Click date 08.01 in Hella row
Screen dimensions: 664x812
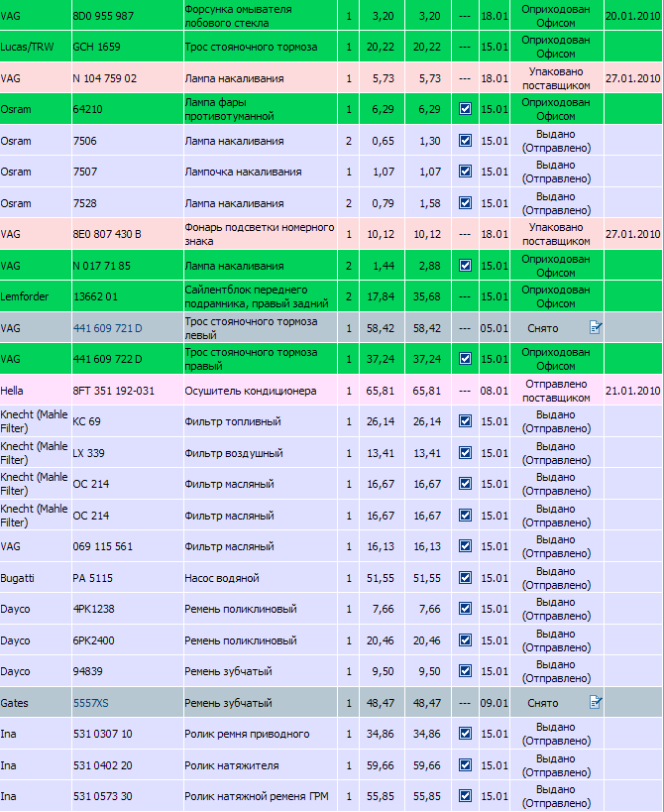495,391
